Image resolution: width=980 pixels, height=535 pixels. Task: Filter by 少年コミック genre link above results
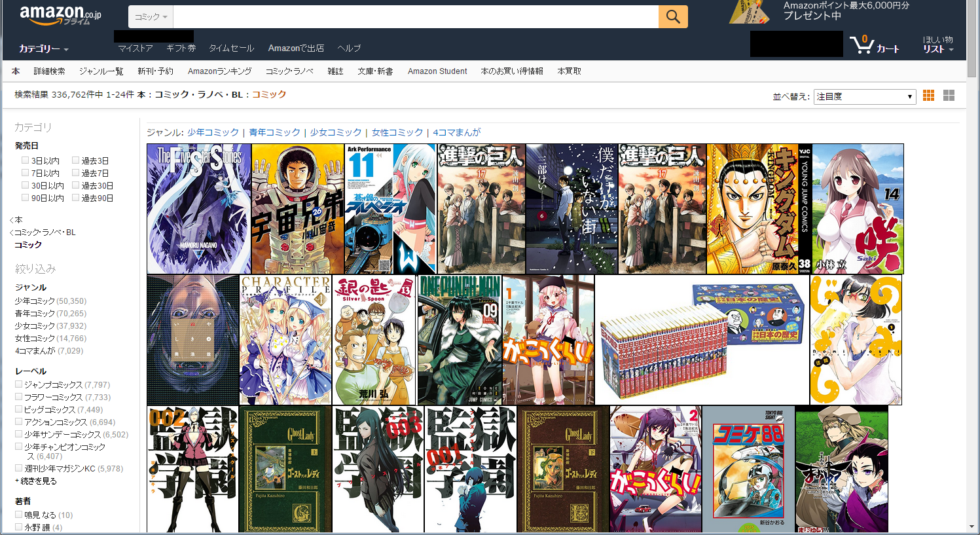pyautogui.click(x=213, y=132)
